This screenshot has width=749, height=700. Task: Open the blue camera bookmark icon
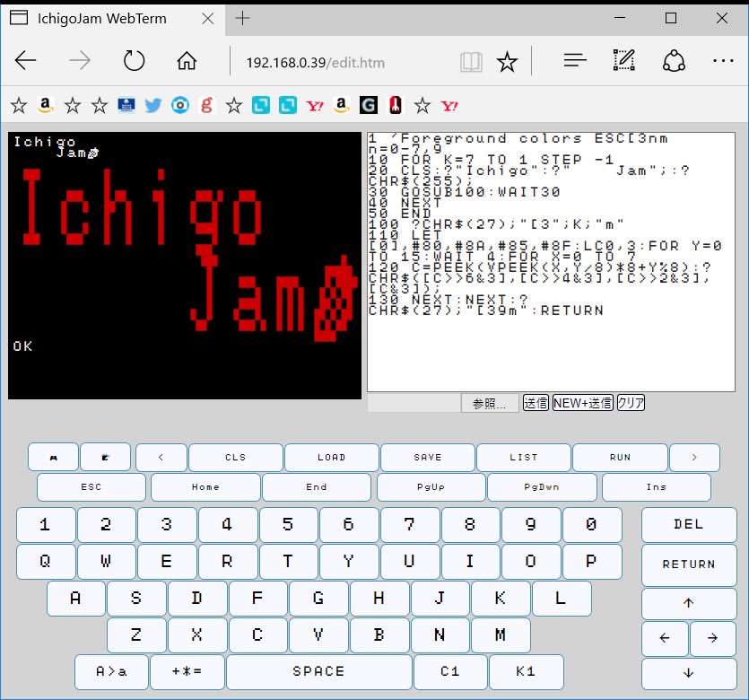tap(180, 105)
